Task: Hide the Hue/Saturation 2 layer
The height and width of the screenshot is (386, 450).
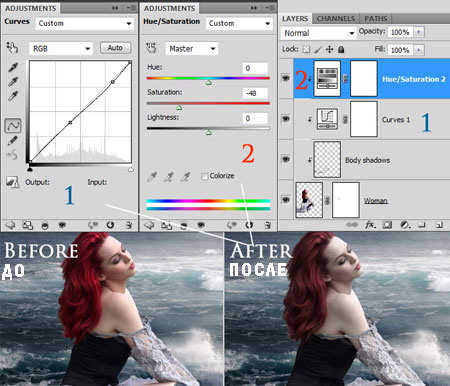Action: pos(286,78)
